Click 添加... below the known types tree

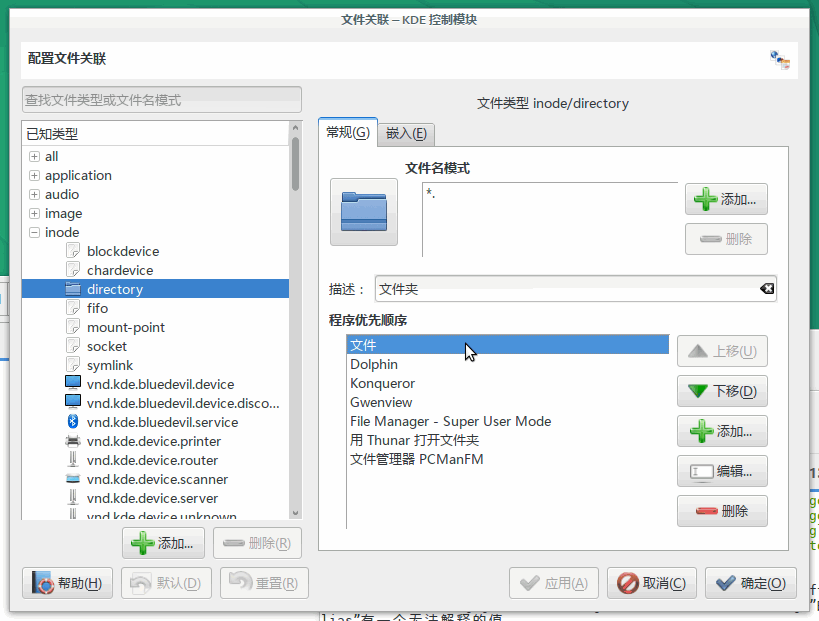point(163,543)
